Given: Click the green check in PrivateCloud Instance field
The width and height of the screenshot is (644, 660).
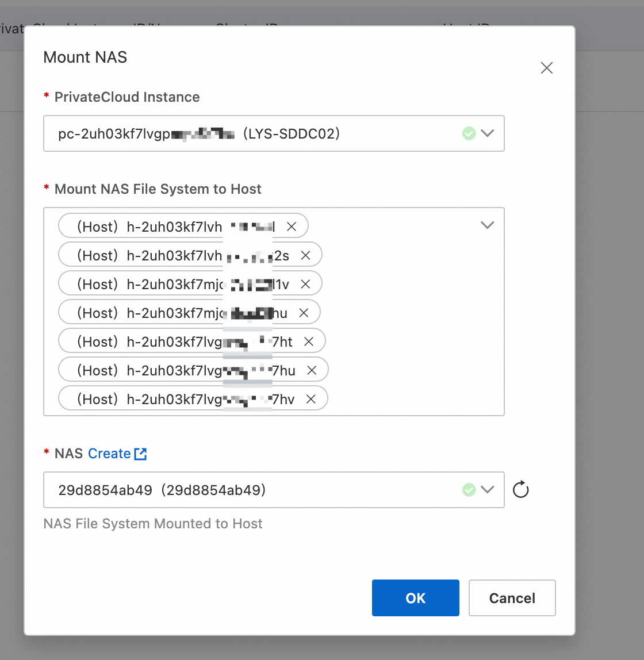Looking at the screenshot, I should click(x=469, y=133).
